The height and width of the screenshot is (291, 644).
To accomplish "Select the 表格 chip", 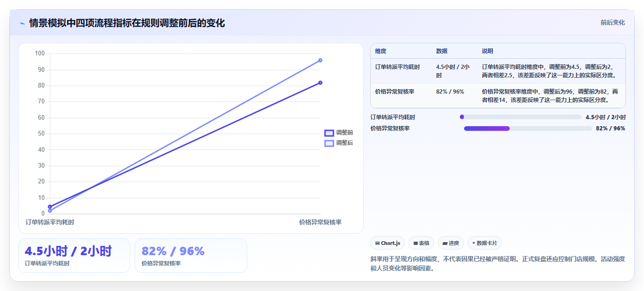I will 421,243.
